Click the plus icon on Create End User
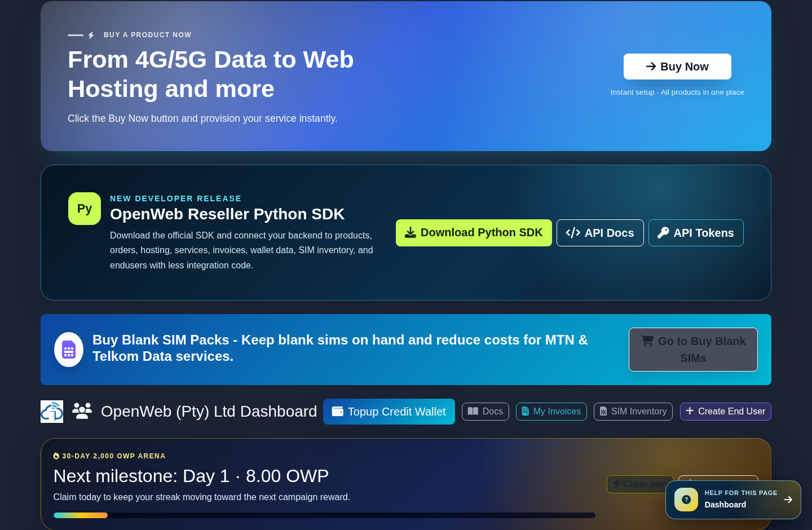 [690, 411]
